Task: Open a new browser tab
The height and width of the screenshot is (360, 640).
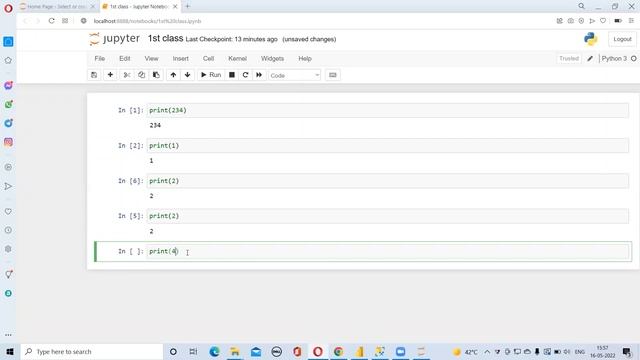Action: point(187,6)
